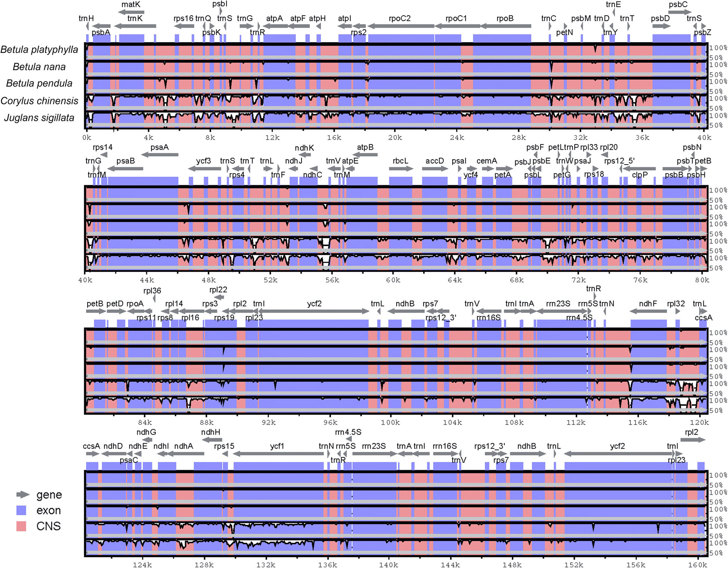This screenshot has width=728, height=568.
Task: Click the rpl16 gene label
Action: 190,318
